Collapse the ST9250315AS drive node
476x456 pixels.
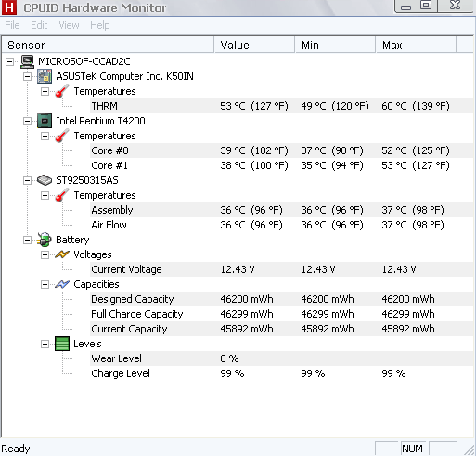[x=28, y=180]
